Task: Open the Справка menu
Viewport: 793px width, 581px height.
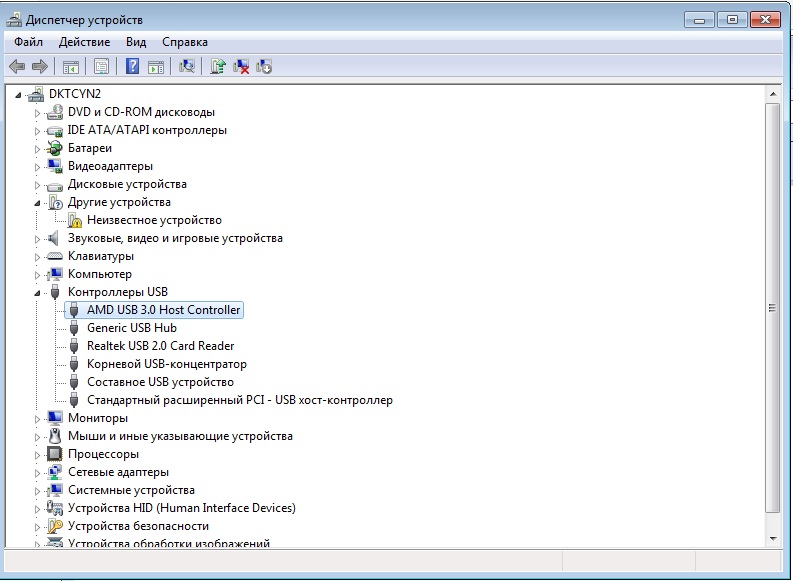Action: click(185, 42)
